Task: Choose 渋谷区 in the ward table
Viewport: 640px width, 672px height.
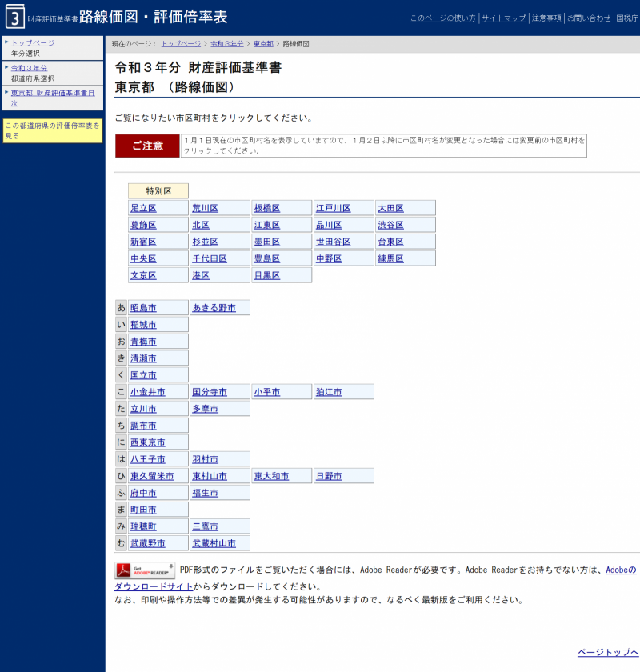Action: coord(390,225)
